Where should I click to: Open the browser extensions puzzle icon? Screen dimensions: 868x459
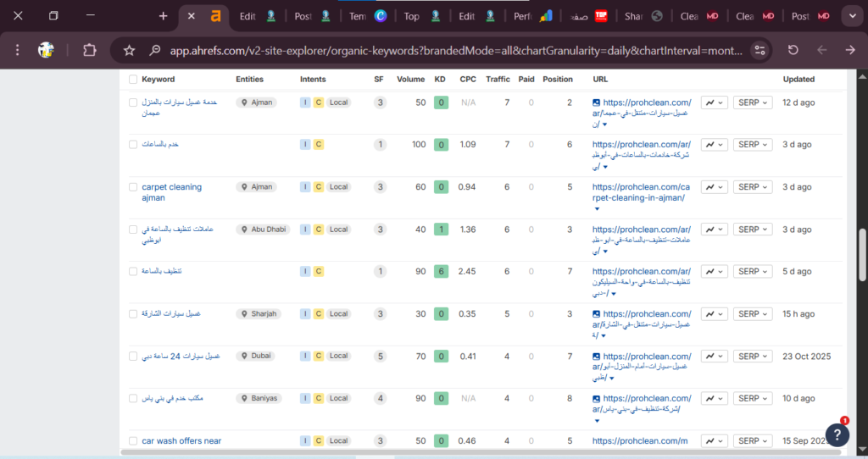pyautogui.click(x=89, y=51)
